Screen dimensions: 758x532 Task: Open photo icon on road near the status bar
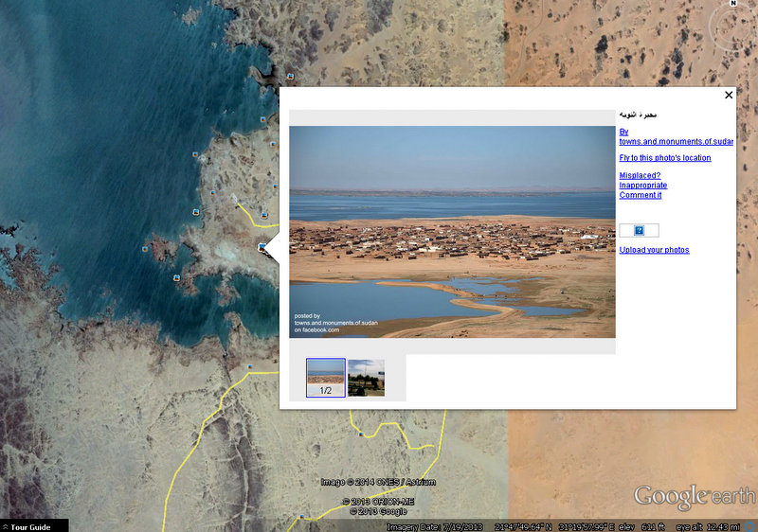(x=301, y=517)
